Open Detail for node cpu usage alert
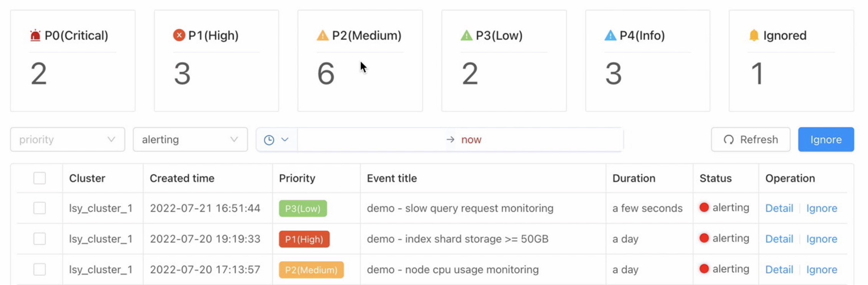868x285 pixels. [779, 270]
